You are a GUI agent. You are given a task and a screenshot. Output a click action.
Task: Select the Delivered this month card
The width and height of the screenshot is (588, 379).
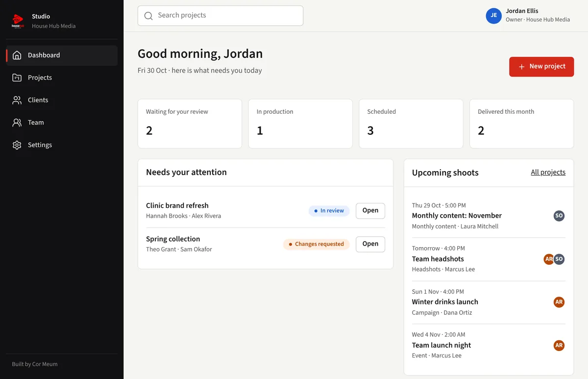522,124
